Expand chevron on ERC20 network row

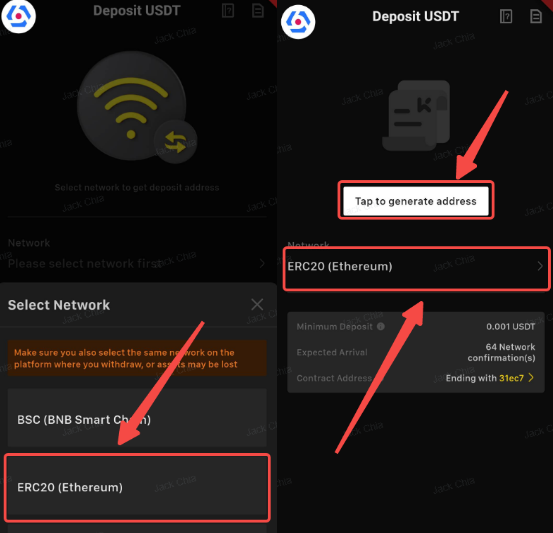(x=540, y=266)
